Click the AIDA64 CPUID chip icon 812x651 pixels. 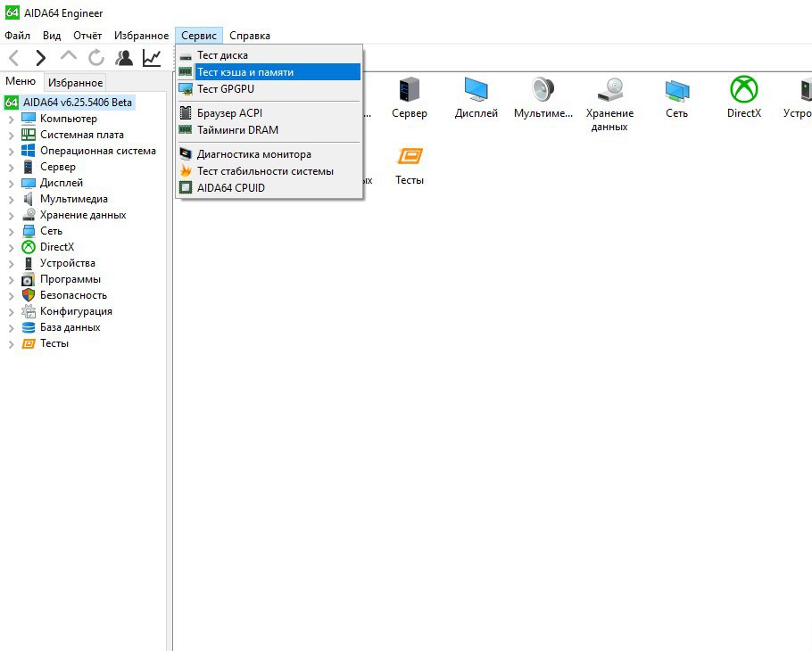tap(186, 187)
